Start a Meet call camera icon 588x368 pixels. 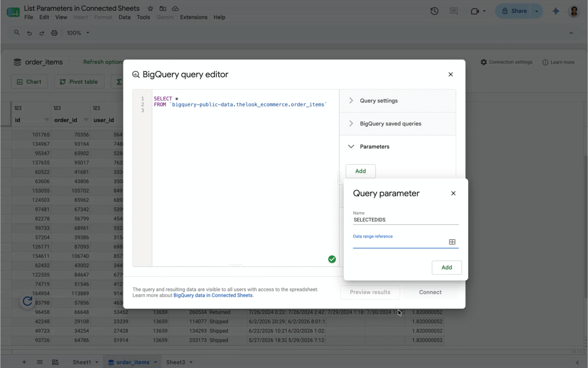point(475,11)
